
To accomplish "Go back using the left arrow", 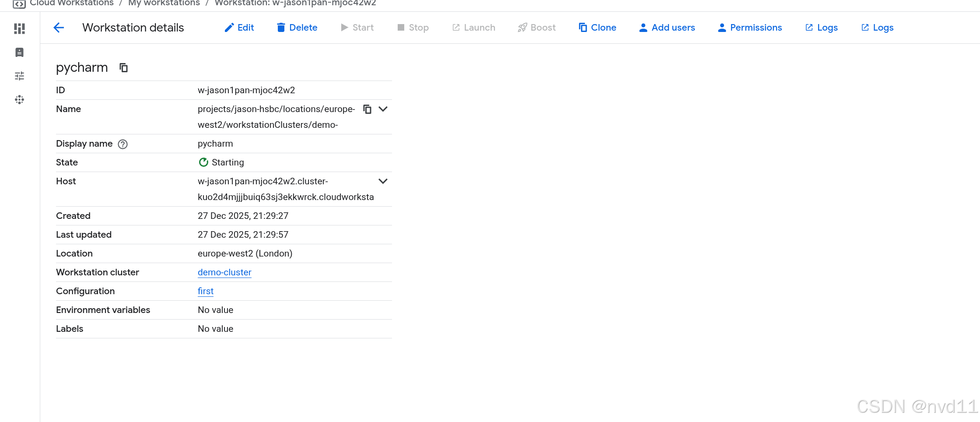I will (59, 28).
